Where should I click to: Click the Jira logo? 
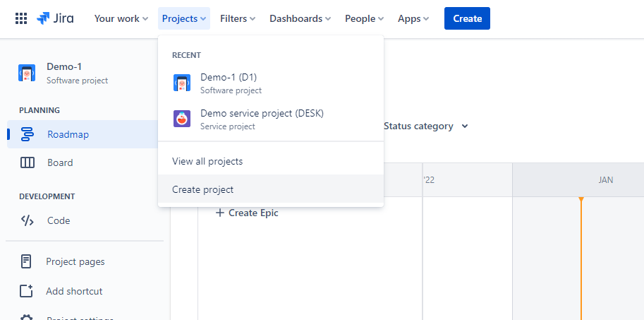[x=55, y=18]
